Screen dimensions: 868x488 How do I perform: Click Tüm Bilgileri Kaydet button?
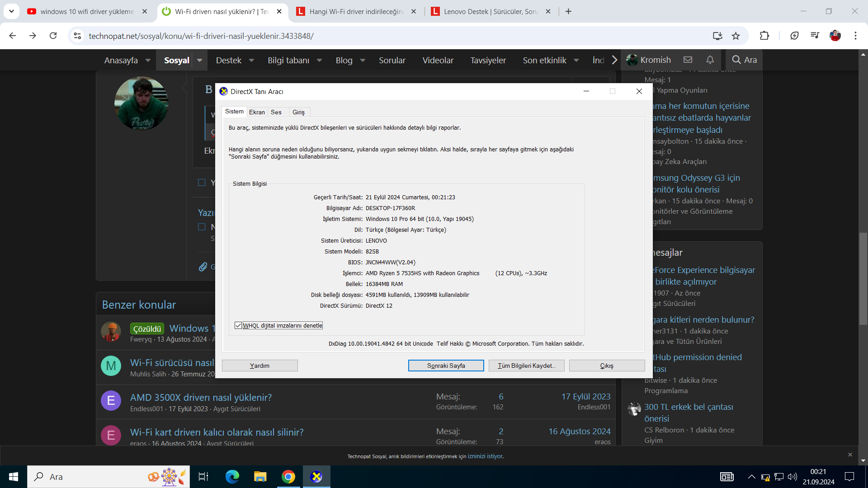coord(526,366)
